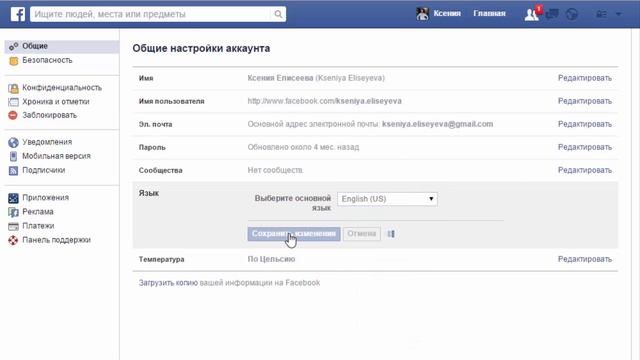This screenshot has width=640, height=360.
Task: Click the Безопасность badge icon
Action: click(x=13, y=61)
